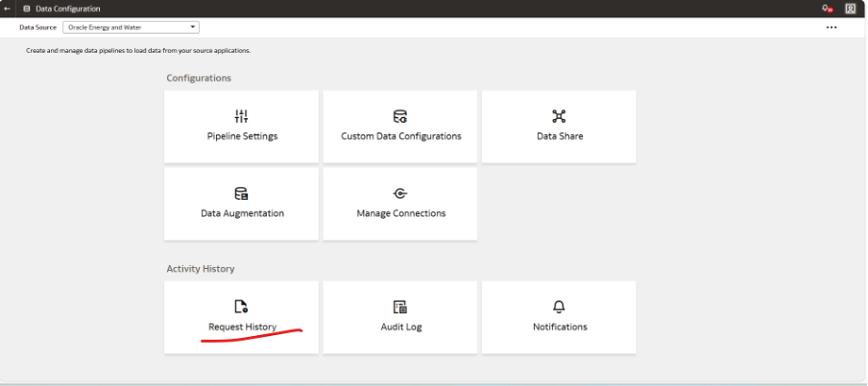Click the Request History label
This screenshot has width=868, height=386.
242,326
